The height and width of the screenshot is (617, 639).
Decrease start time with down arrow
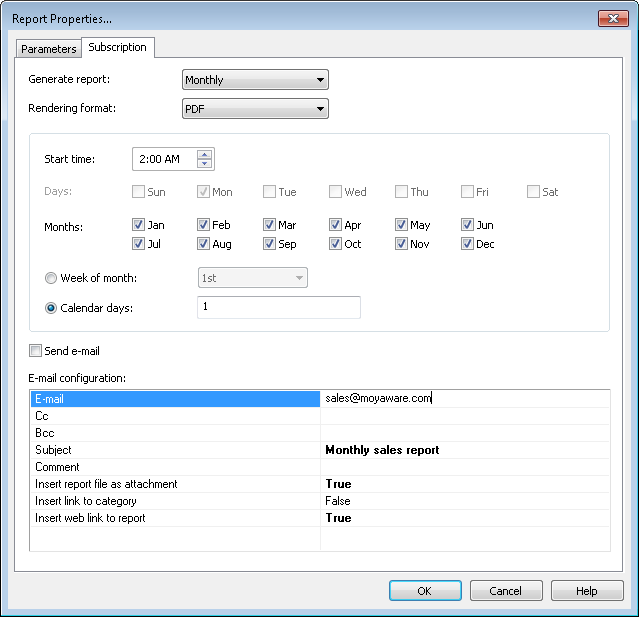pyautogui.click(x=204, y=164)
